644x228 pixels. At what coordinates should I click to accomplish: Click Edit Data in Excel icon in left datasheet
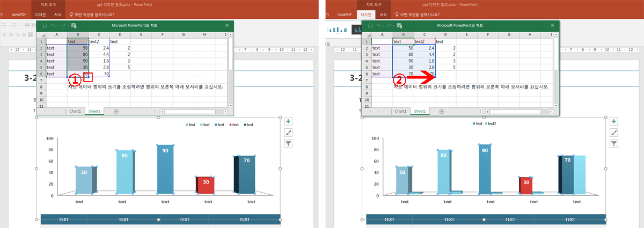pos(74,26)
